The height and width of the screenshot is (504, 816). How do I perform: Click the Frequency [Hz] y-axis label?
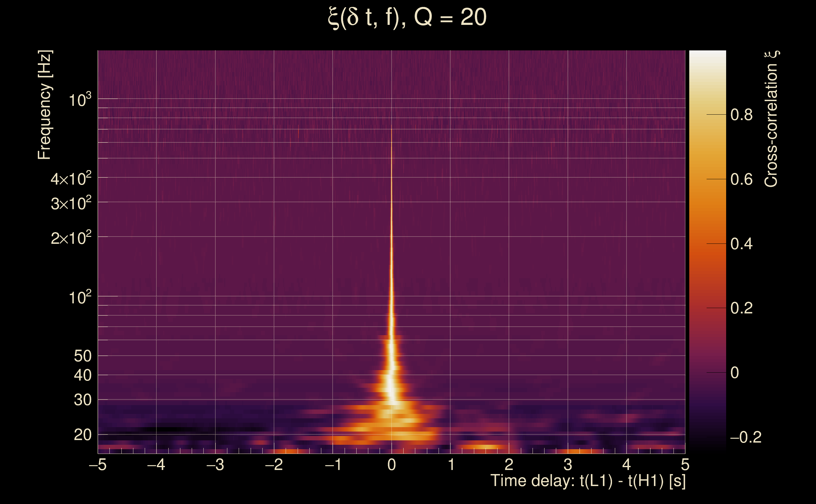45,105
